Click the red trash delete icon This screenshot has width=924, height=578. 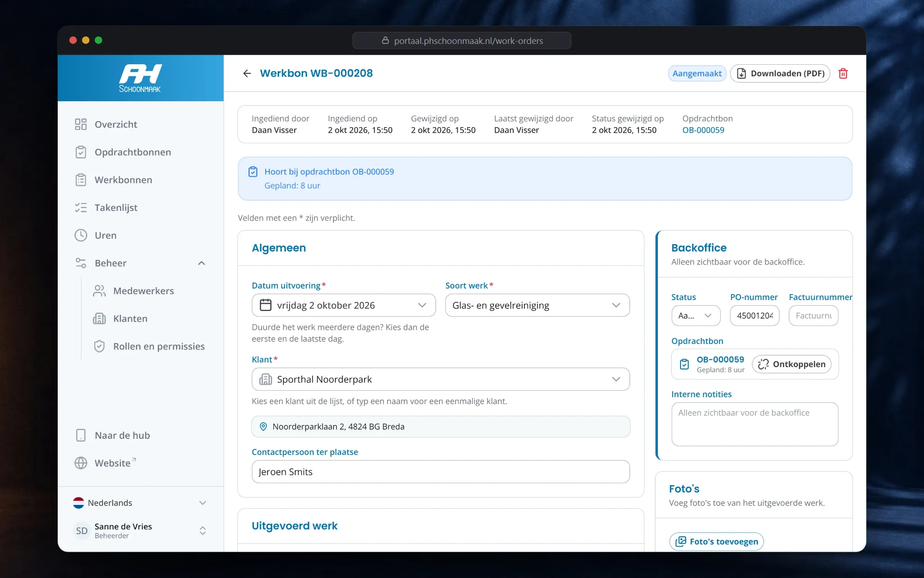click(843, 74)
